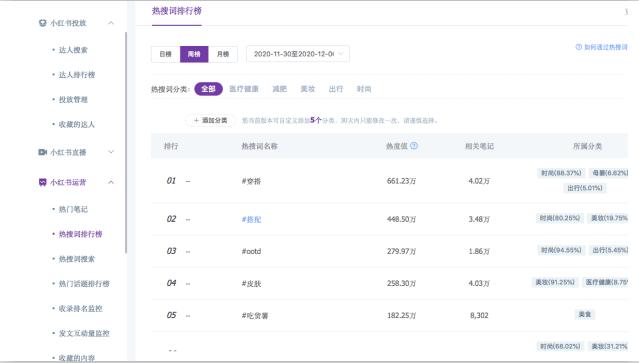The height and width of the screenshot is (363, 639).
Task: Click the heat value 448.50万
Action: (x=401, y=219)
